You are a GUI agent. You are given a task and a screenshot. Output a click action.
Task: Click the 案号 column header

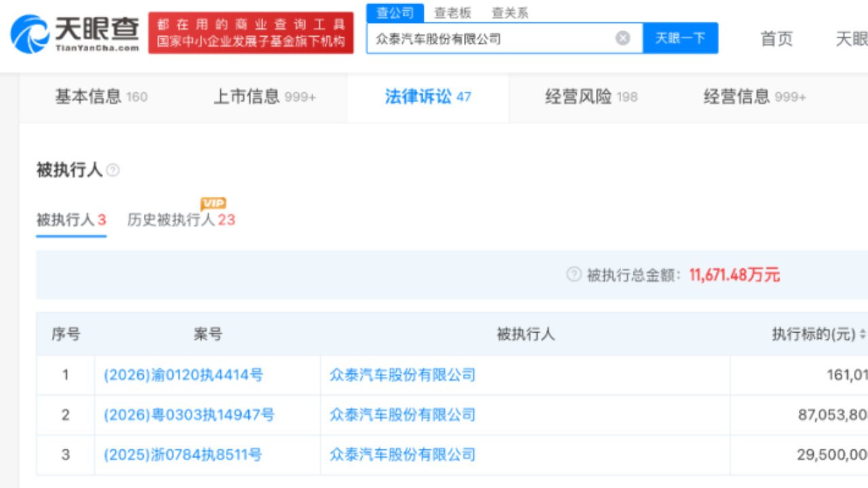coord(208,334)
